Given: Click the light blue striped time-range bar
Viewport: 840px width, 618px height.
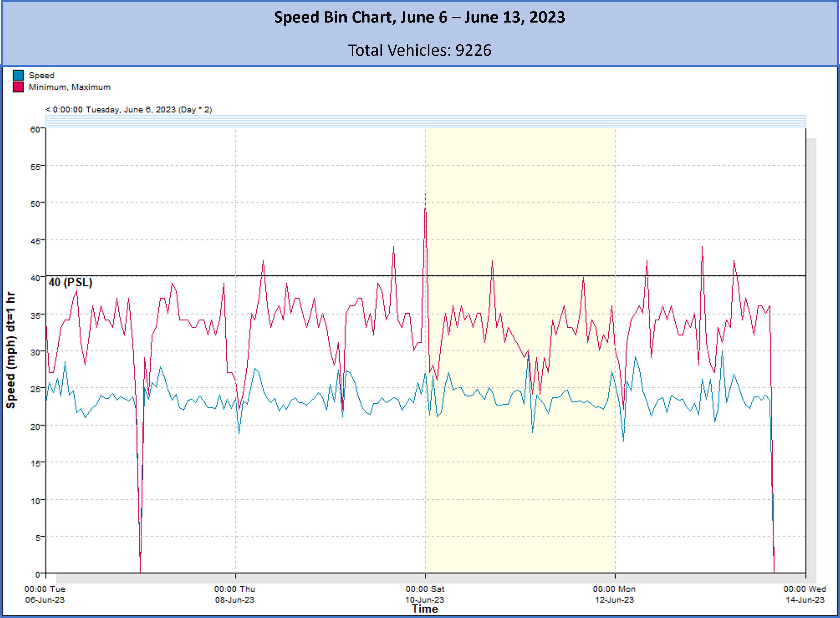Looking at the screenshot, I should [x=426, y=121].
